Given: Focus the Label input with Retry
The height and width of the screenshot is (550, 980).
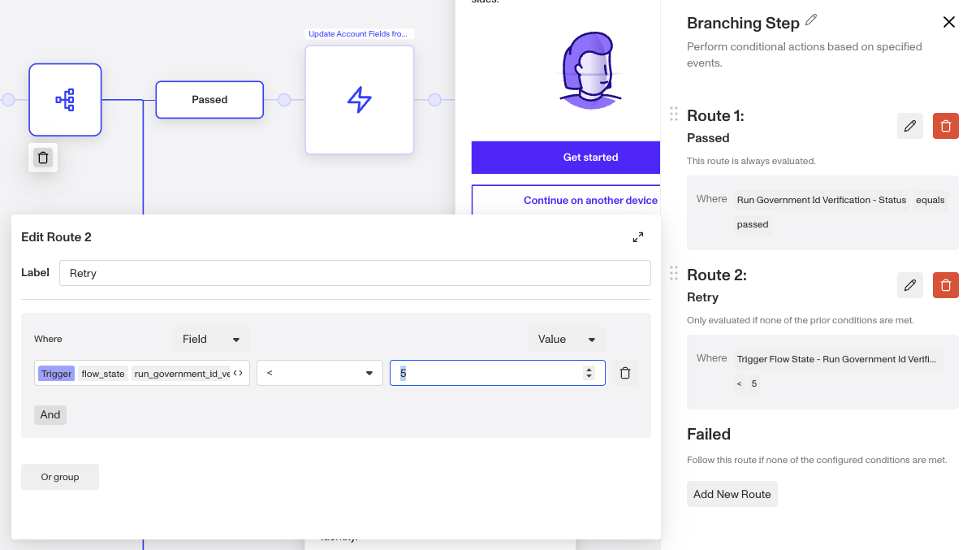Looking at the screenshot, I should [355, 273].
